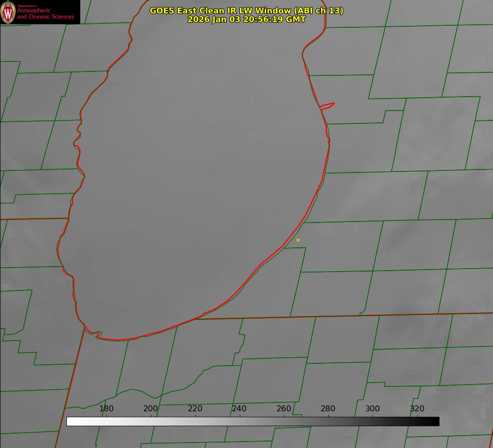This screenshot has width=493, height=448.
Task: Click the University of Wisconsin crest logo
Action: (8, 12)
